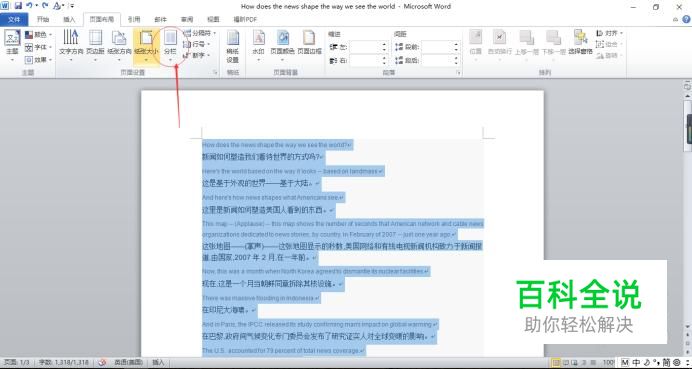Viewport: 692px width, 369px height.
Task: Click spacing Before (段前) input field
Action: [x=436, y=47]
